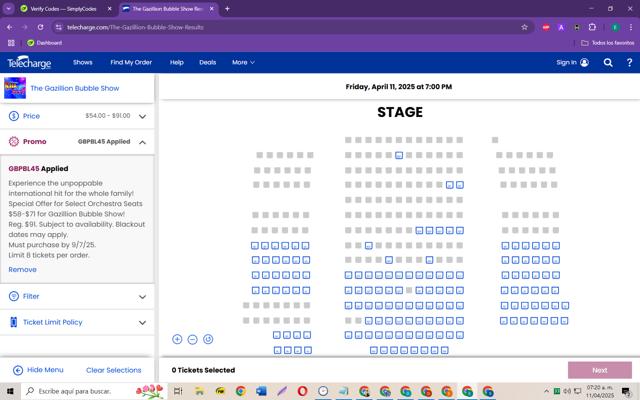Click Clear Selections
This screenshot has height=400, width=640.
(113, 370)
